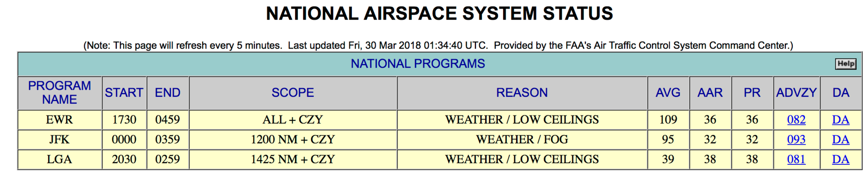Click the NATIONAL PROGRAMS section title
Viewport: 868px width, 183px height.
(x=418, y=64)
